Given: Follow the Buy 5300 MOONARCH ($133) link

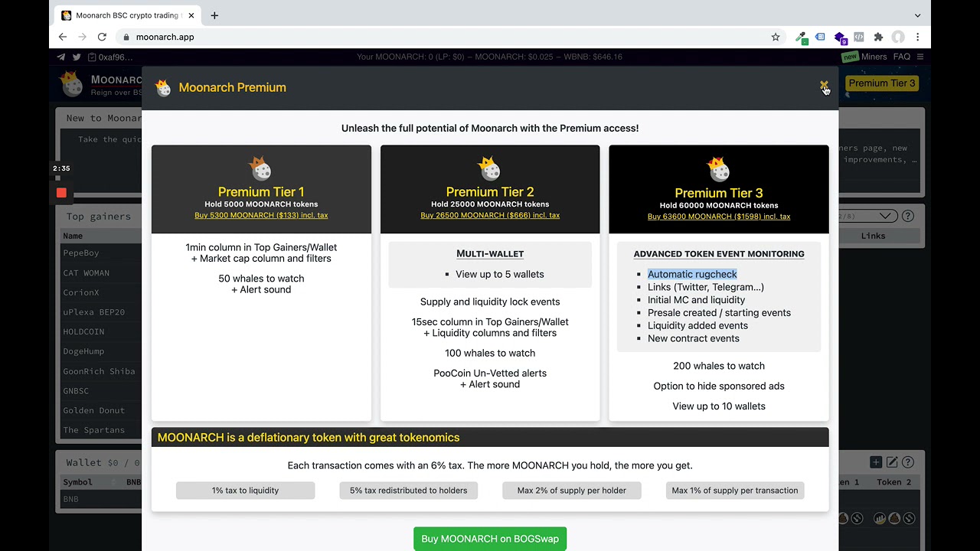Looking at the screenshot, I should (x=261, y=215).
